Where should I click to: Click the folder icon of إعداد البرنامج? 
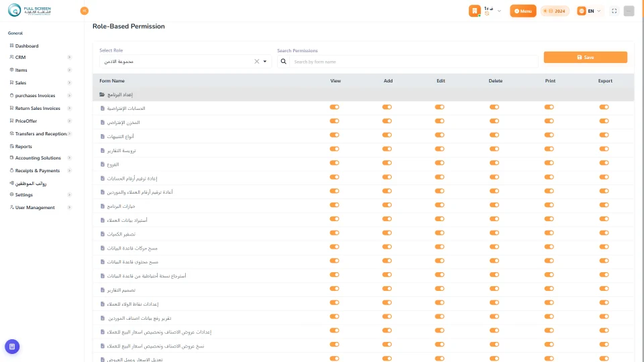click(102, 95)
